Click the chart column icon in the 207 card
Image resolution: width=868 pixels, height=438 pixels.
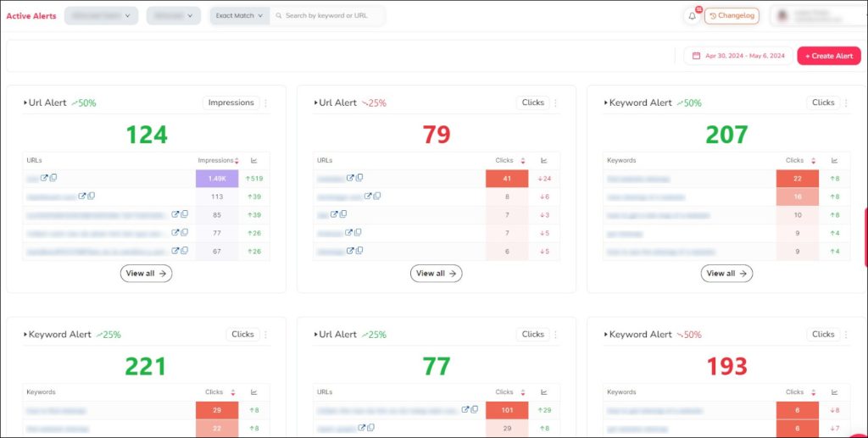[834, 160]
